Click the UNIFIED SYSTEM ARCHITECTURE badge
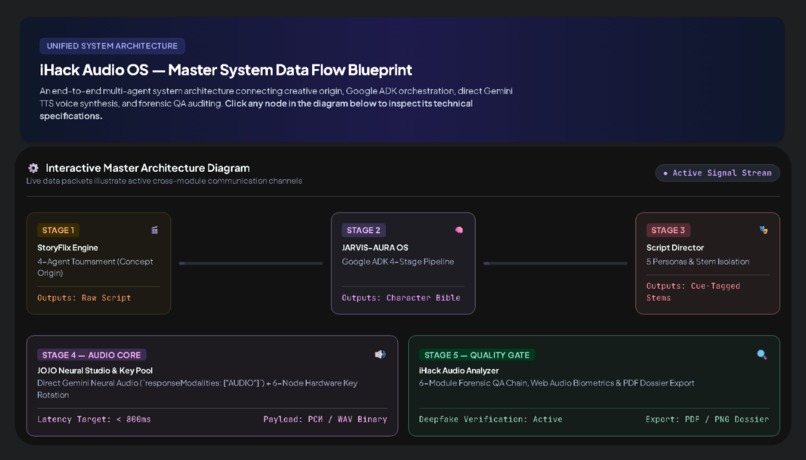The width and height of the screenshot is (806, 460). coord(112,46)
